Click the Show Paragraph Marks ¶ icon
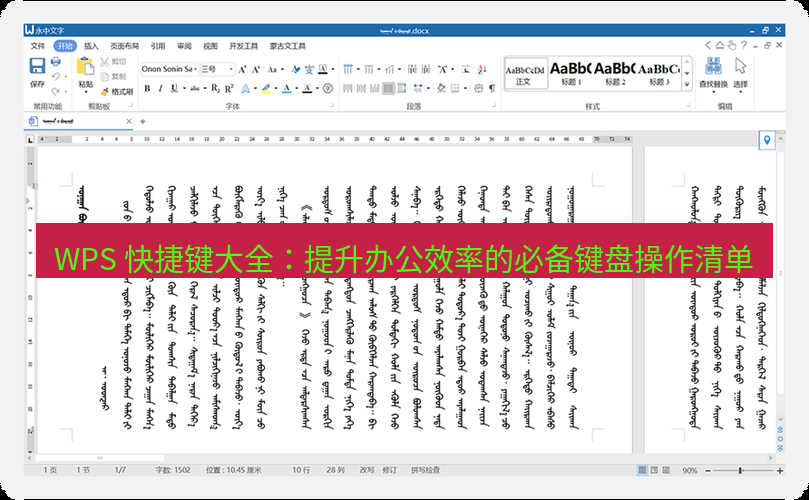809x500 pixels. (x=492, y=88)
